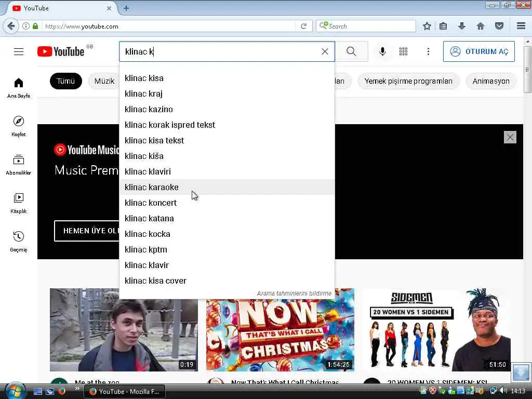This screenshot has height=399, width=532.
Task: Sign in with the OTURUM AÇ button
Action: coord(478,51)
